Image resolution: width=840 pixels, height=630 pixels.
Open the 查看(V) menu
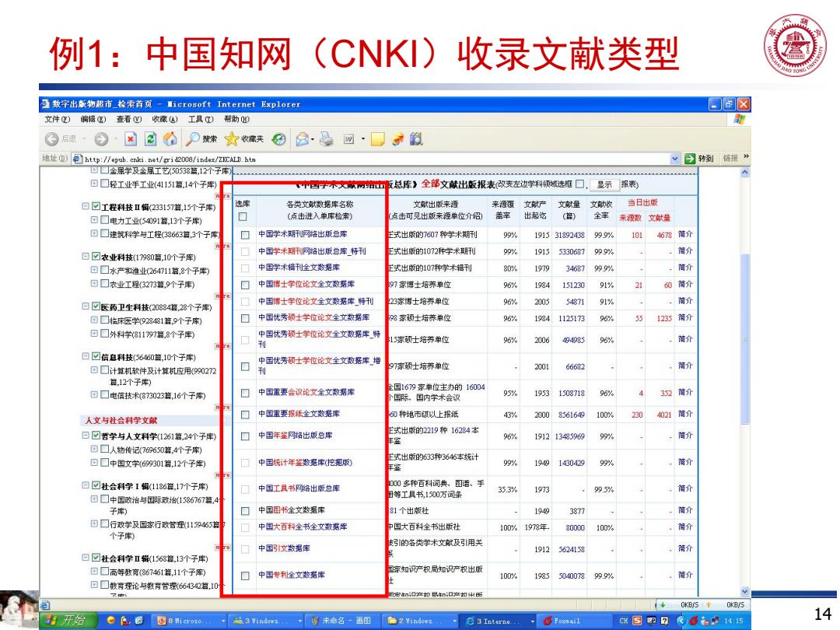point(129,119)
